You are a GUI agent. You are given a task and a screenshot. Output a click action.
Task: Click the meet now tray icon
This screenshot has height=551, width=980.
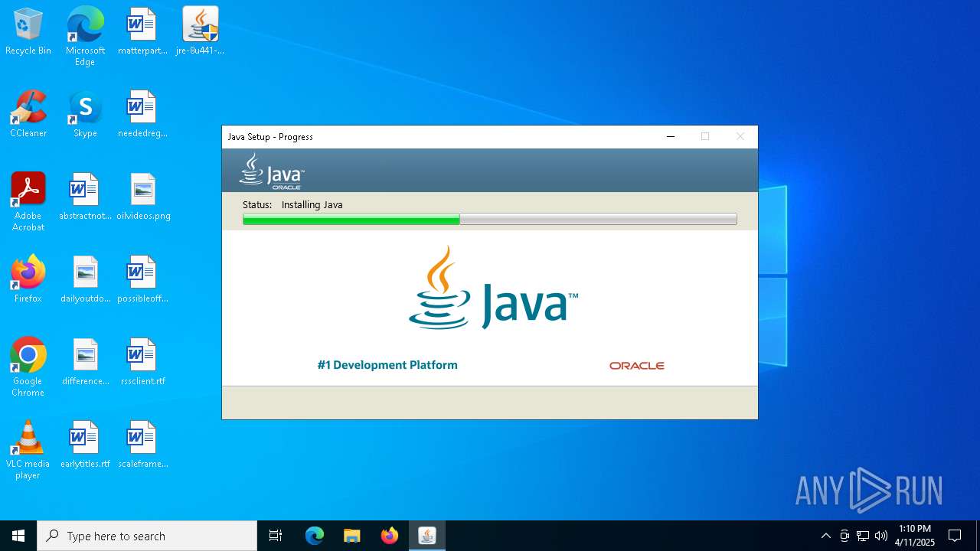pos(844,536)
